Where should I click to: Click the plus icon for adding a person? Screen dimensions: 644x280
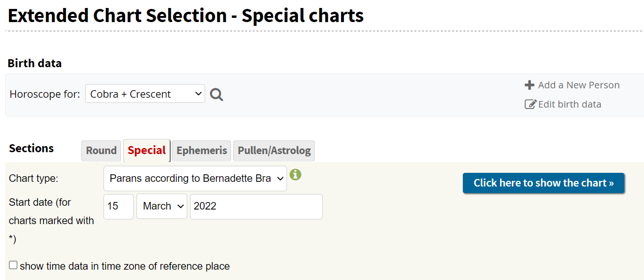pyautogui.click(x=530, y=85)
